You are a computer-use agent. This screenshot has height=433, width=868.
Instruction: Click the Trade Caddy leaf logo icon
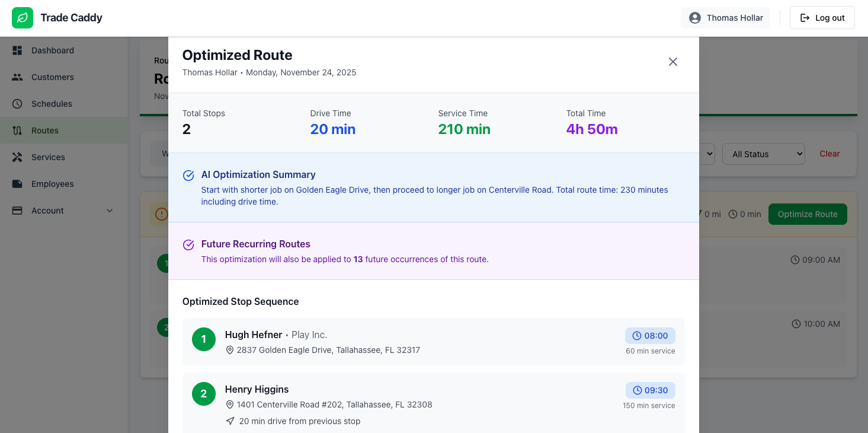point(23,18)
